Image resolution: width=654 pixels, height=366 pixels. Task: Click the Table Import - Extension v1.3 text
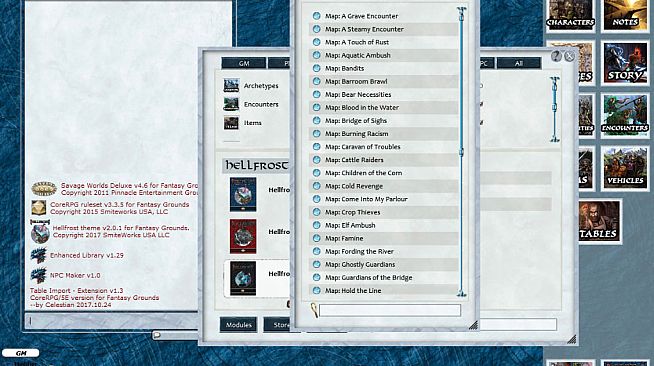click(76, 291)
